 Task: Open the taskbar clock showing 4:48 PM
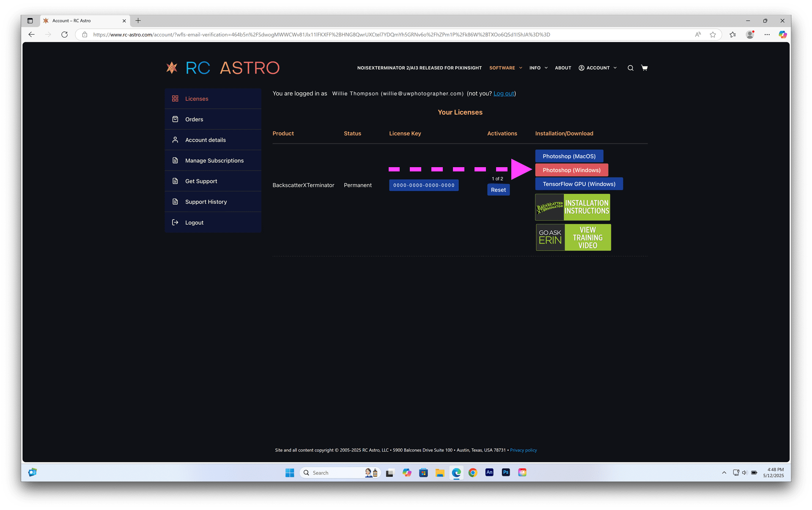(x=774, y=473)
